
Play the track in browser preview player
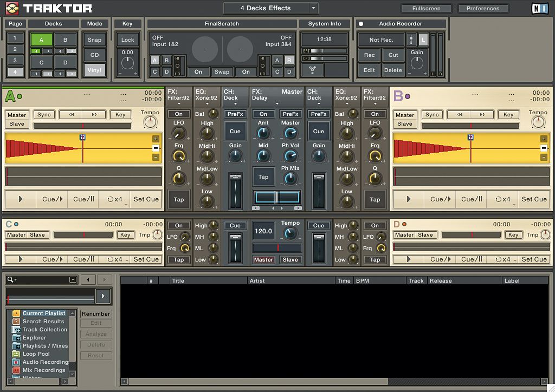click(x=103, y=296)
